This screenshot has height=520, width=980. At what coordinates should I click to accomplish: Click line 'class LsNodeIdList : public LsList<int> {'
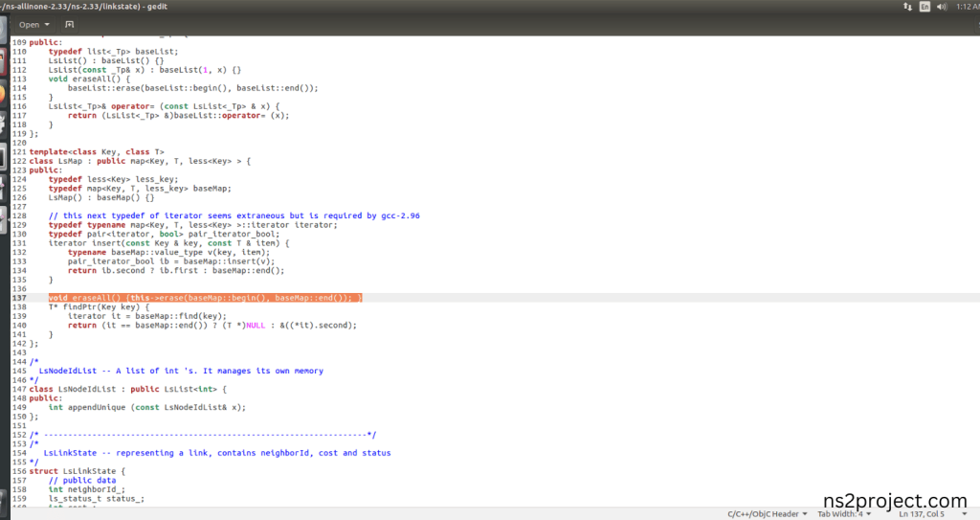click(x=127, y=389)
